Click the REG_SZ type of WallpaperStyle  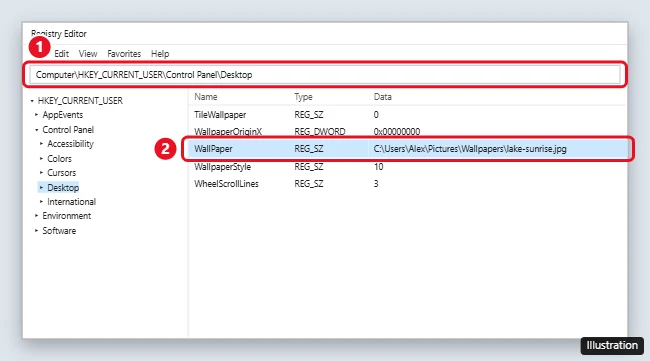[309, 167]
